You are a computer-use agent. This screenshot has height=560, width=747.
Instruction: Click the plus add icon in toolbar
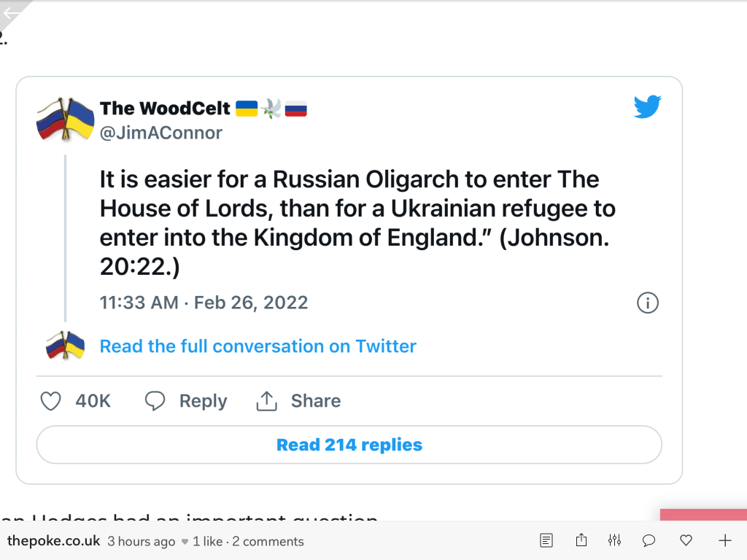724,540
